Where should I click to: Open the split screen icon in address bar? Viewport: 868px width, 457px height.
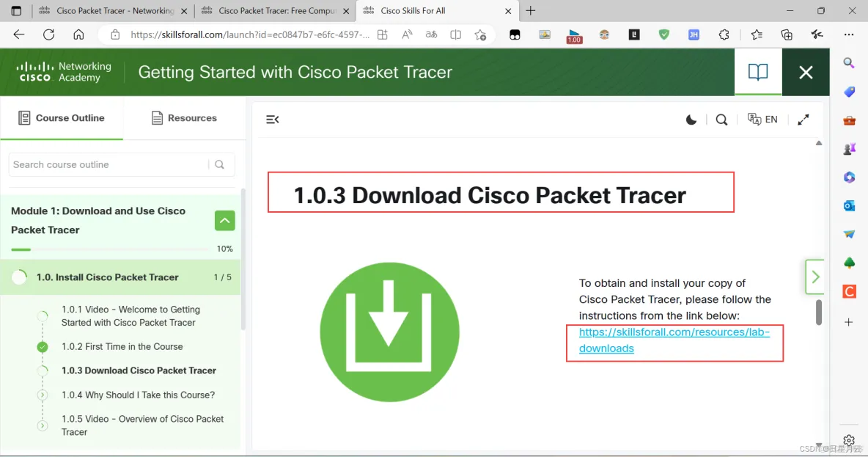[455, 34]
